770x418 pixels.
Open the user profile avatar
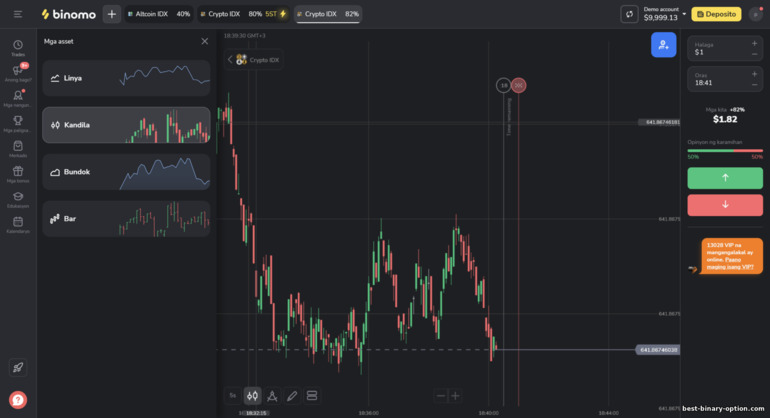[756, 14]
